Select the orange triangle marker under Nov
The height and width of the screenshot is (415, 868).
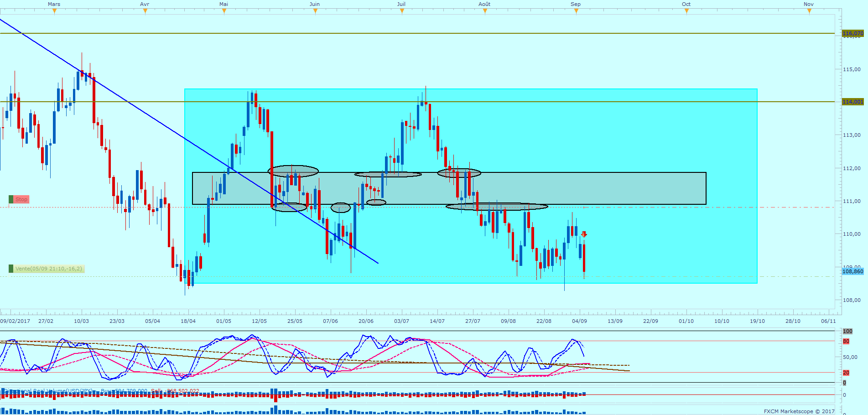pyautogui.click(x=809, y=11)
